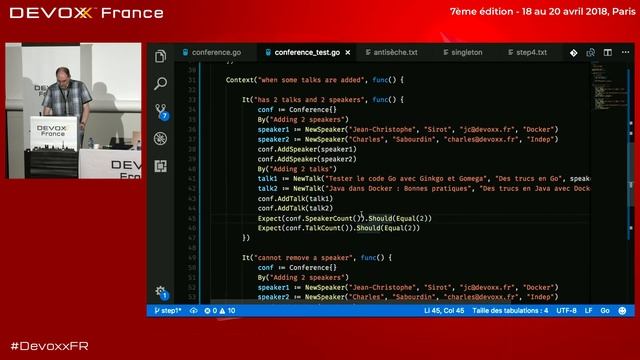Click the conf.AddTalk(talk1) line
This screenshot has width=640, height=360.
coord(295,199)
